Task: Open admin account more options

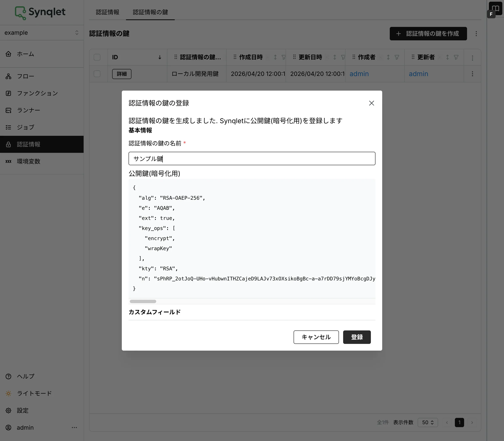Action: pos(74,428)
